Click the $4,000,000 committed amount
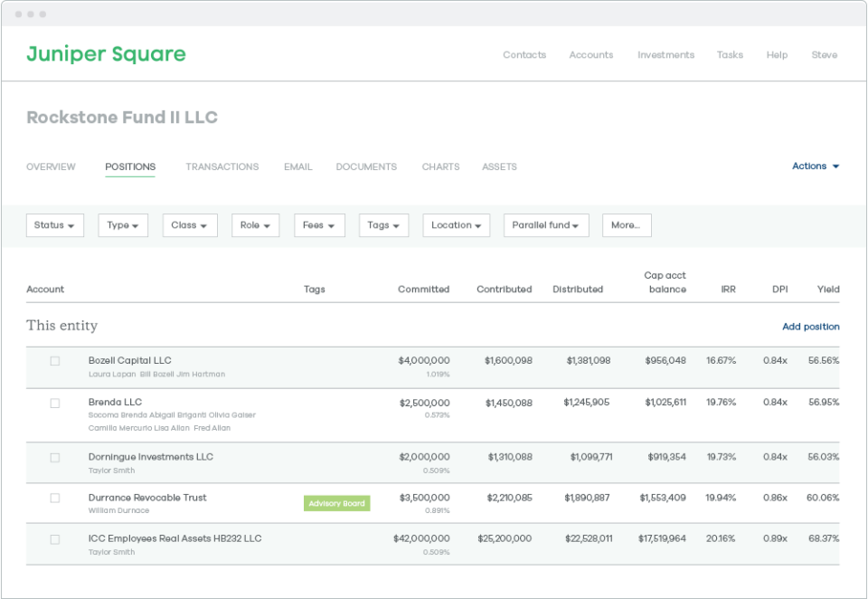 pyautogui.click(x=424, y=361)
